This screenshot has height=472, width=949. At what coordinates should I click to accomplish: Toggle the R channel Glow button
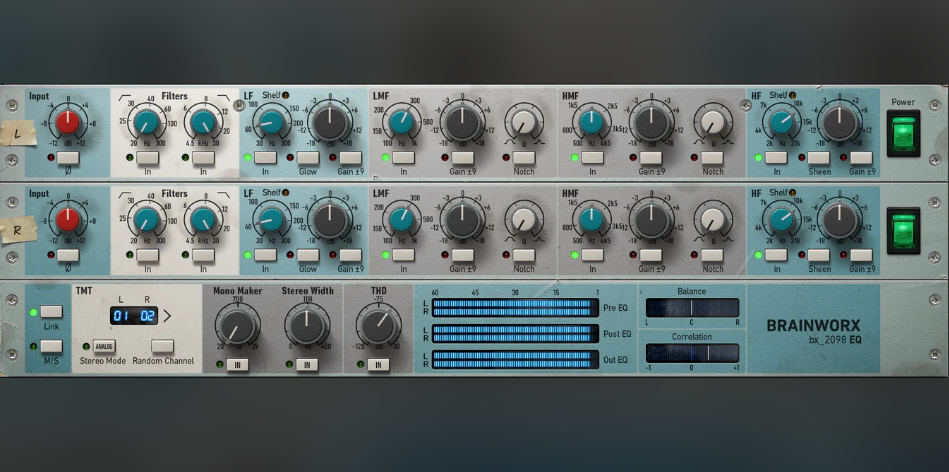(x=307, y=255)
